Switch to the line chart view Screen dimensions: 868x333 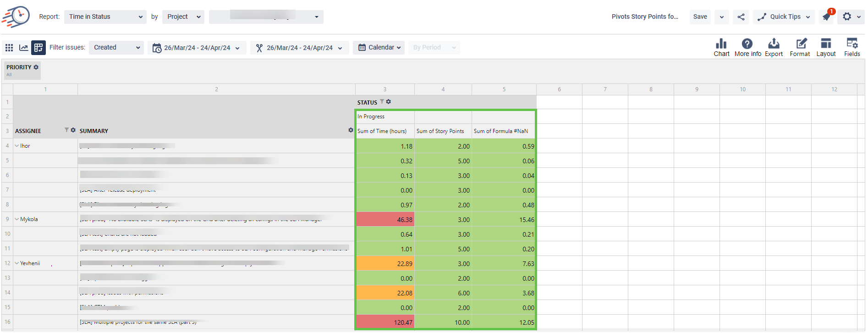(23, 48)
